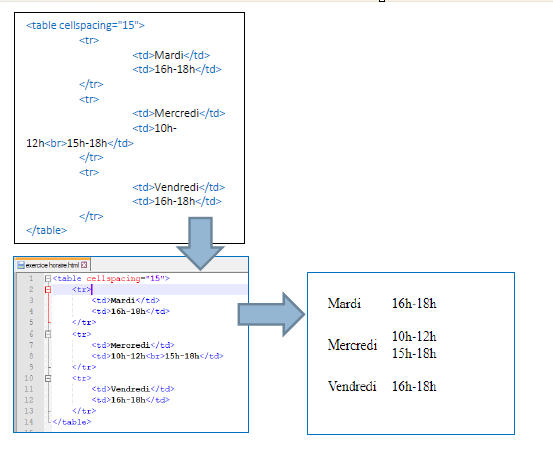
Task: Close the exercice horaire.html tab
Action: (84, 265)
